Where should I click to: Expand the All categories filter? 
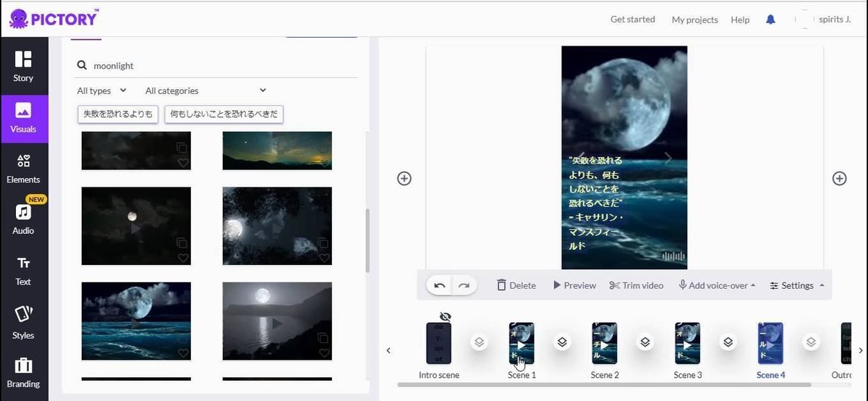(205, 90)
